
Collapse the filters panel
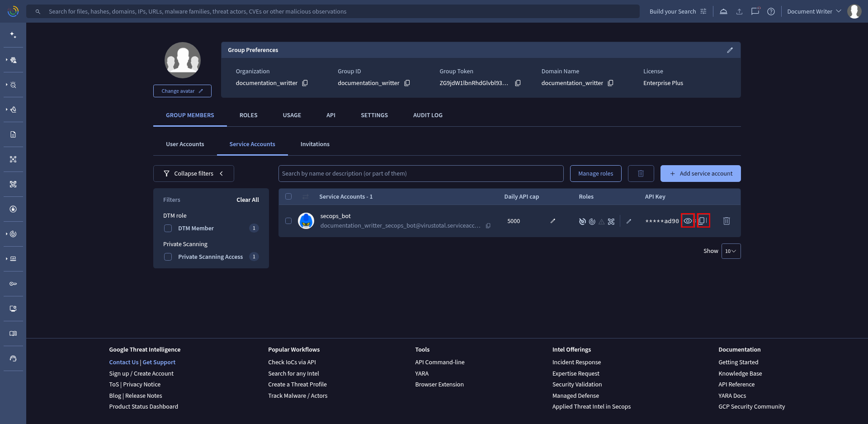tap(193, 174)
